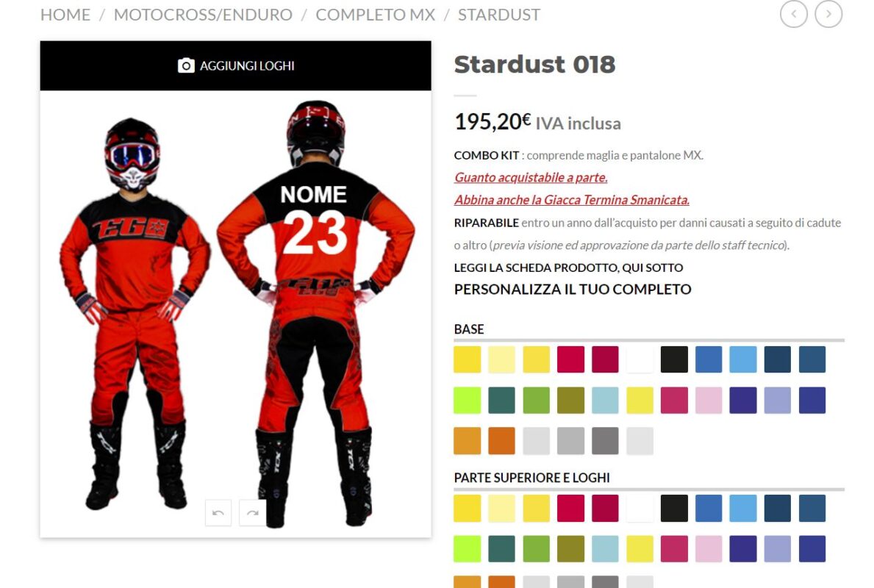This screenshot has height=588, width=874.
Task: Click the undo arrow under the product image
Action: click(x=218, y=512)
